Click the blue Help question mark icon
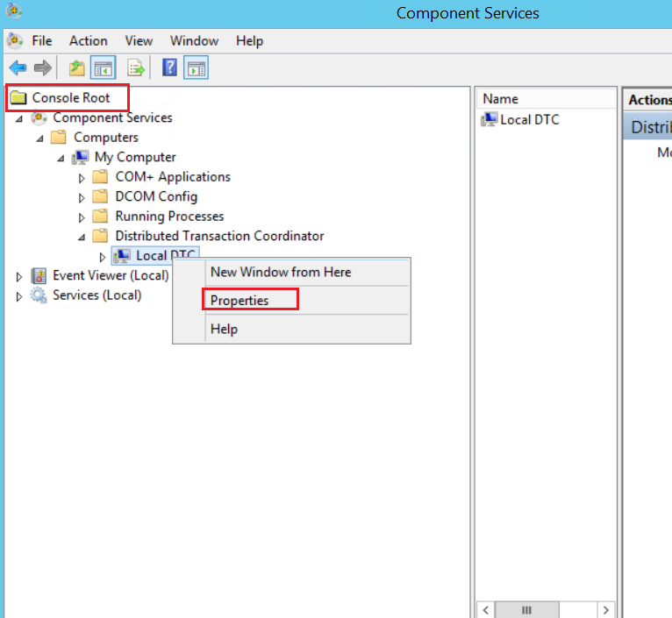This screenshot has width=672, height=618. [169, 67]
